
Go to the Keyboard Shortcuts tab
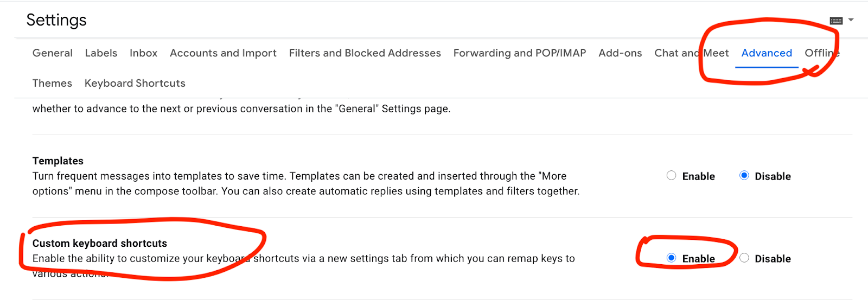135,84
